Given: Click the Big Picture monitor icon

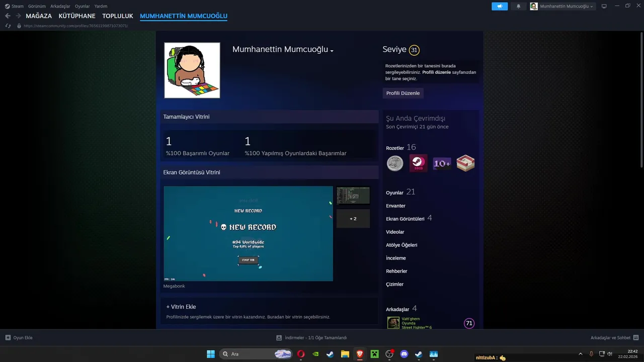Looking at the screenshot, I should point(604,6).
